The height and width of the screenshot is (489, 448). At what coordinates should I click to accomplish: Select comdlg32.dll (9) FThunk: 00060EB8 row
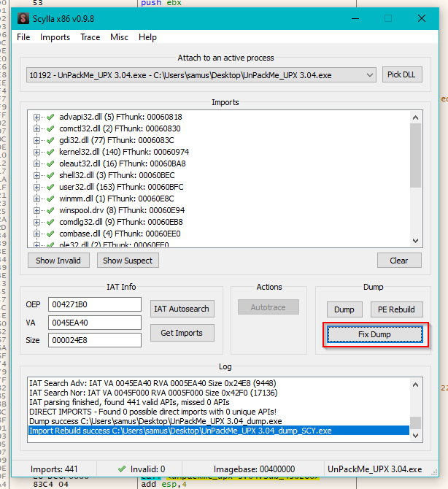click(x=121, y=222)
